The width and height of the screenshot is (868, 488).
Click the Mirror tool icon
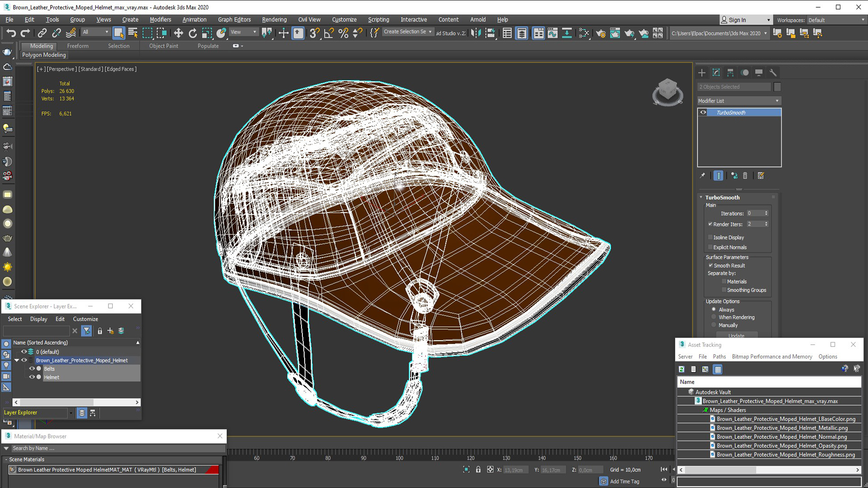point(476,33)
